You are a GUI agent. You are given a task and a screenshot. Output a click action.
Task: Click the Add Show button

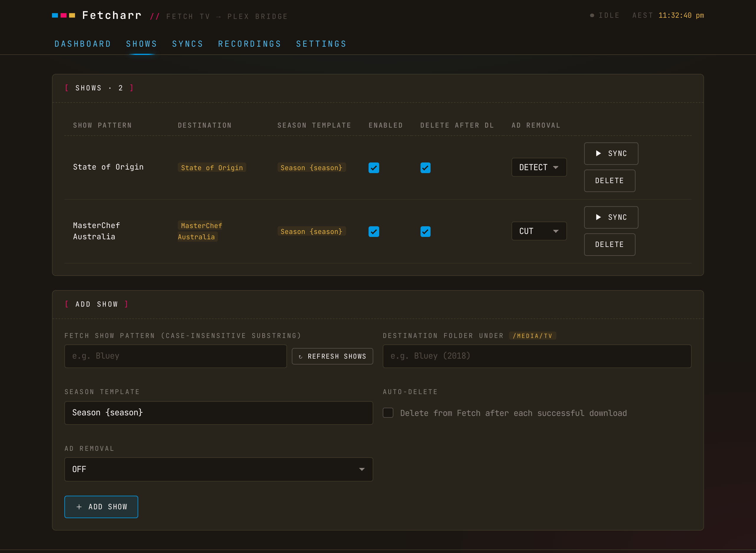click(101, 507)
